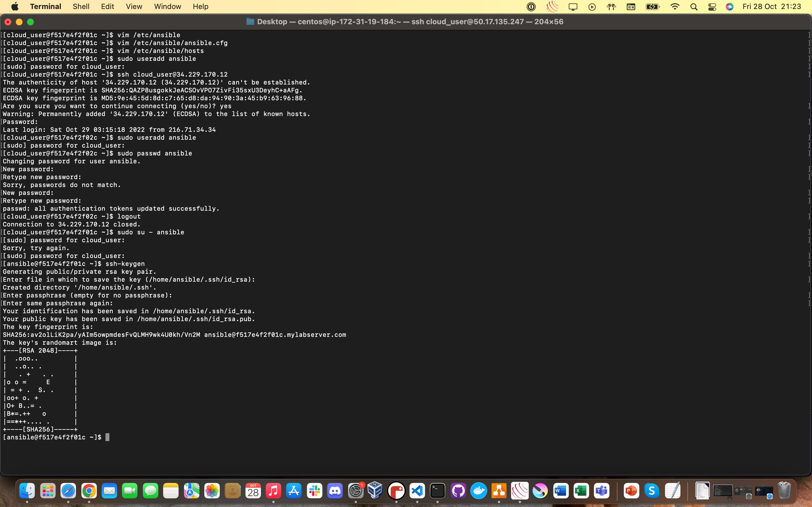Open Siri from menu bar

click(x=729, y=7)
